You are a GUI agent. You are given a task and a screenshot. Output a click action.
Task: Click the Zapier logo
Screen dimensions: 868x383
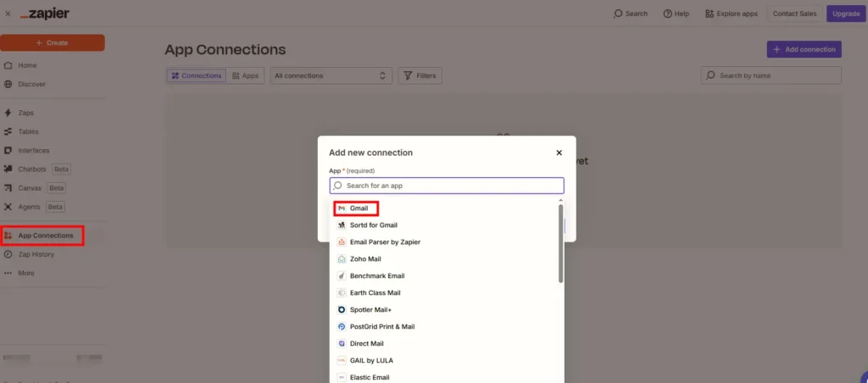[x=45, y=14]
